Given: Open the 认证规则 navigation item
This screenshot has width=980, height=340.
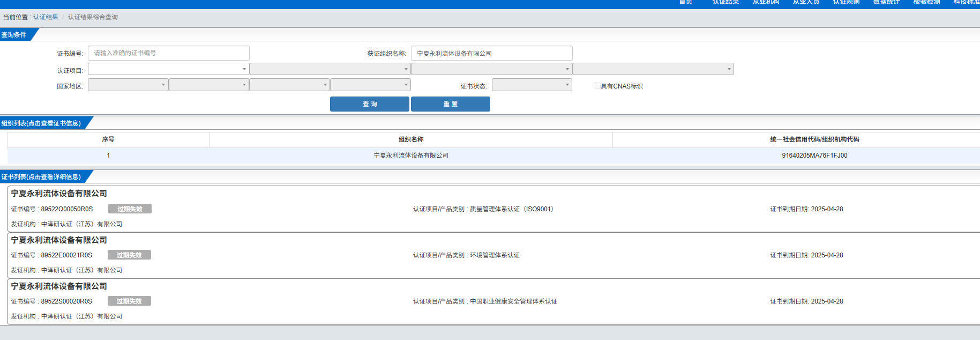Looking at the screenshot, I should point(846,3).
